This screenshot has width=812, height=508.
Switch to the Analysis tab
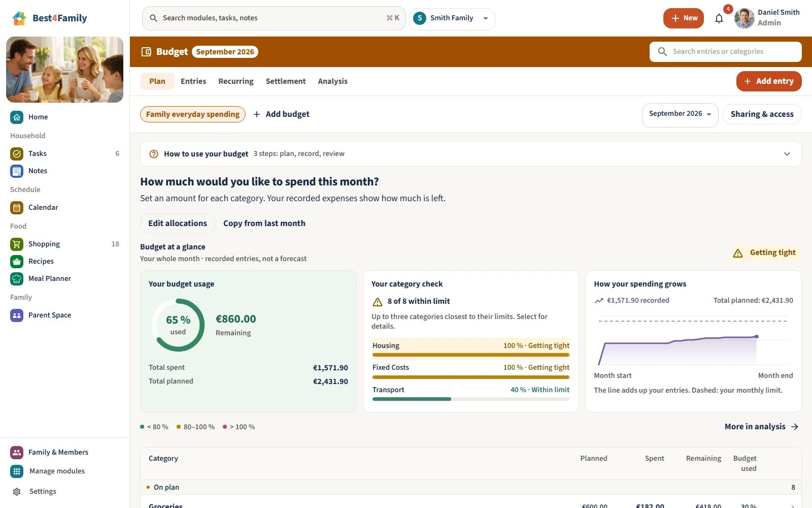coord(333,81)
